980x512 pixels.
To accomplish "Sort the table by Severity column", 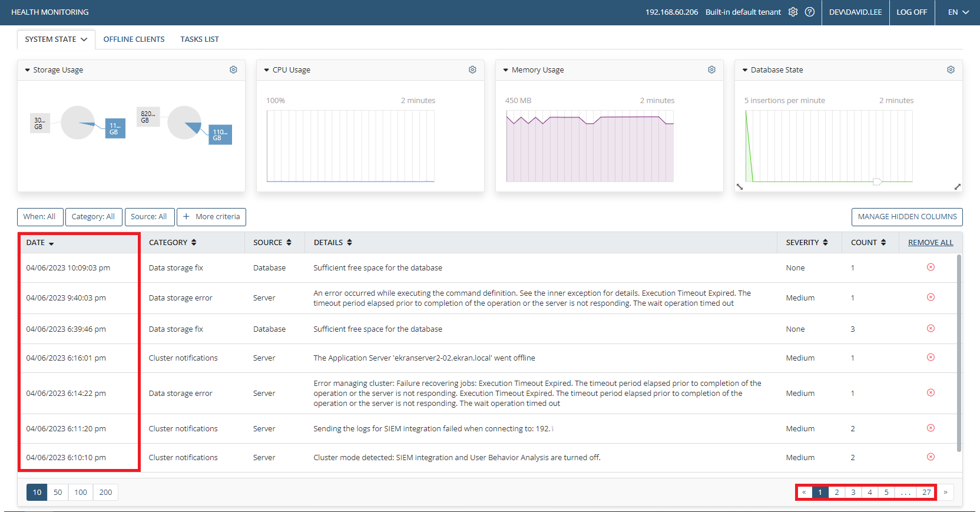I will click(806, 242).
